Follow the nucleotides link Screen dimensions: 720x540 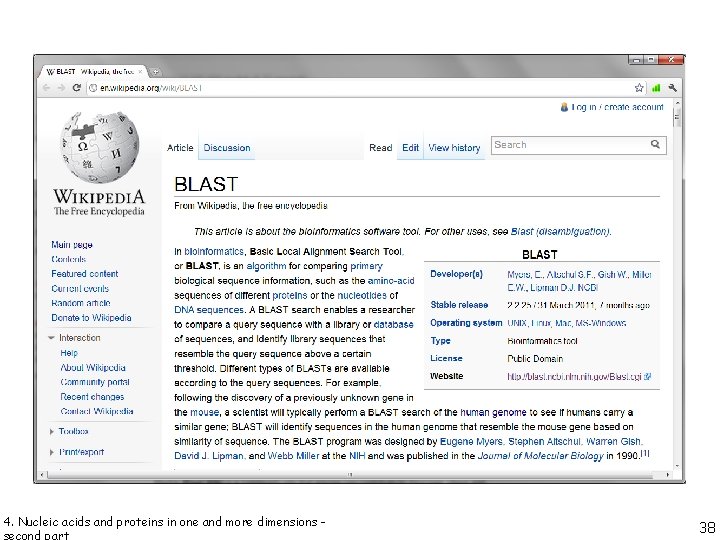(x=362, y=295)
